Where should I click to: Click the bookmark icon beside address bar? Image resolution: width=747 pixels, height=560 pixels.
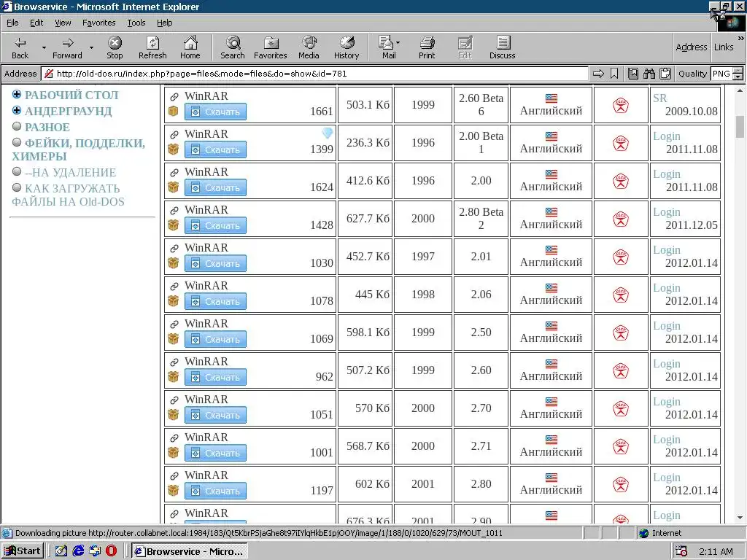point(614,74)
